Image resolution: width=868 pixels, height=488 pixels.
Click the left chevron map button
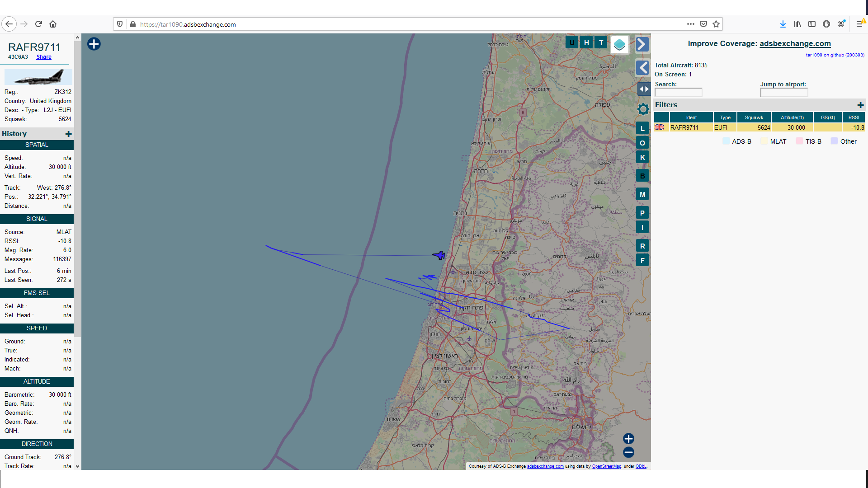[x=642, y=68]
